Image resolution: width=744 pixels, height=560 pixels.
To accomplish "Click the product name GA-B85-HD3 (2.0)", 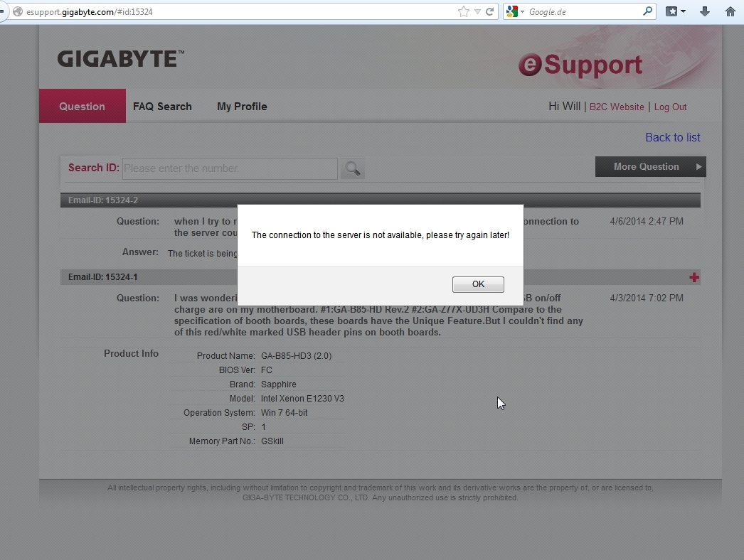I will point(296,355).
